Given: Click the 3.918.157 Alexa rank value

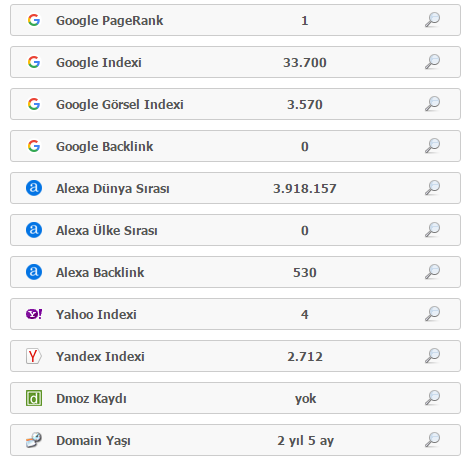Looking at the screenshot, I should click(x=305, y=189).
